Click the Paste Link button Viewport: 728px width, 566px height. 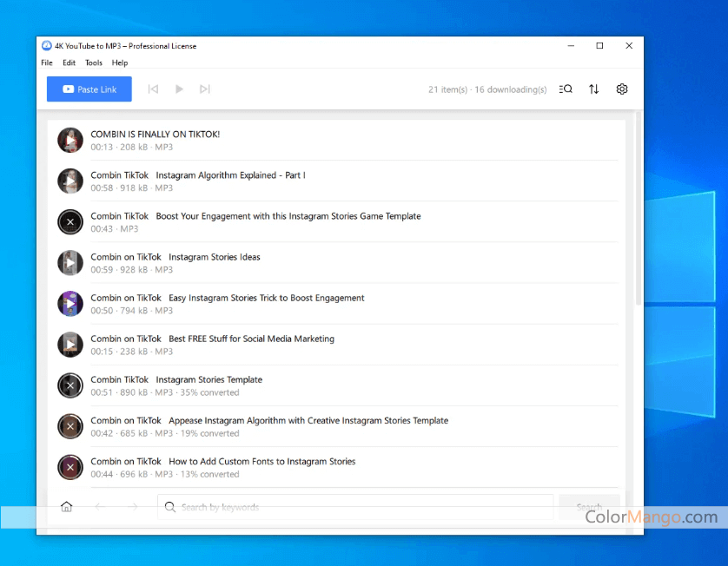pos(89,89)
